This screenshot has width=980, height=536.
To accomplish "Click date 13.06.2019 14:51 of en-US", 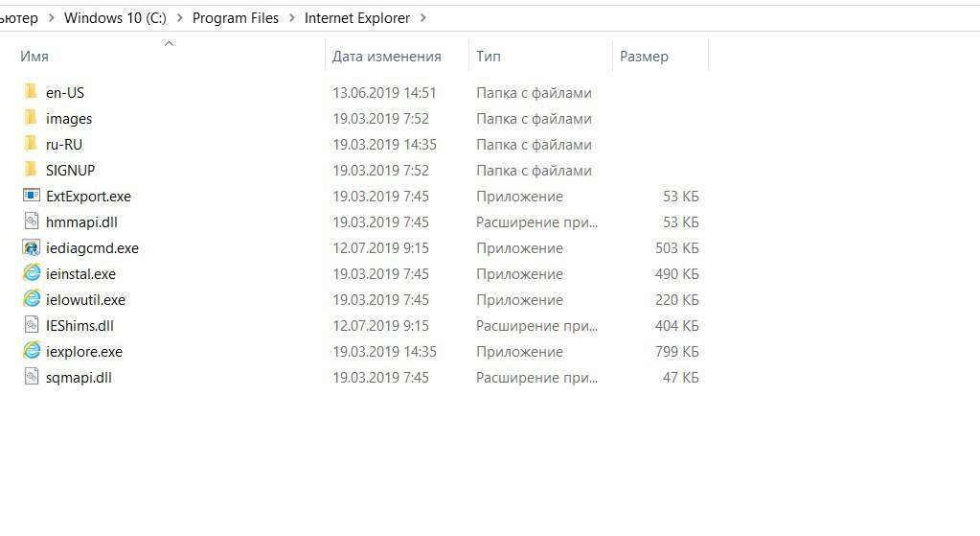I will pos(384,93).
